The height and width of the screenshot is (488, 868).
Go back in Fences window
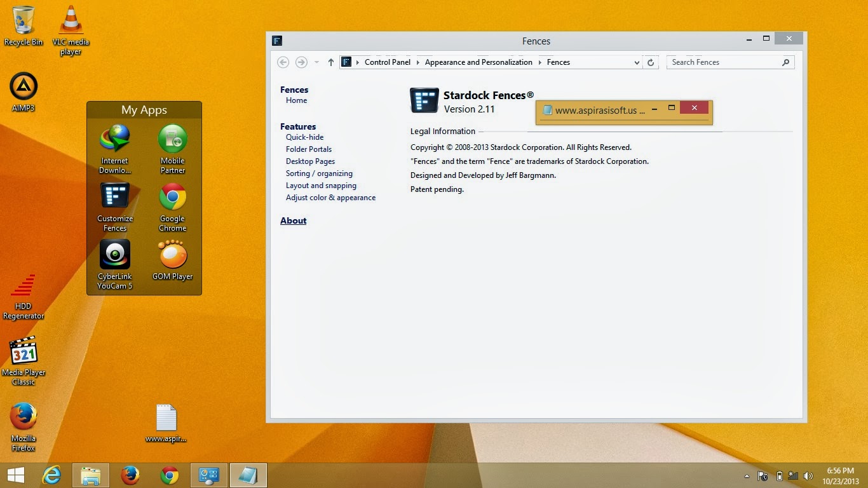[x=283, y=62]
